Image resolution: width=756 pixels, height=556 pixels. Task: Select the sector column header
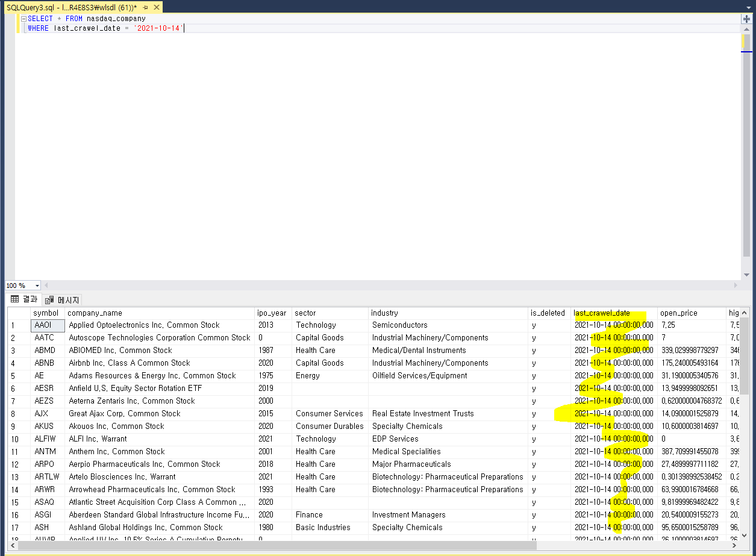click(x=330, y=313)
